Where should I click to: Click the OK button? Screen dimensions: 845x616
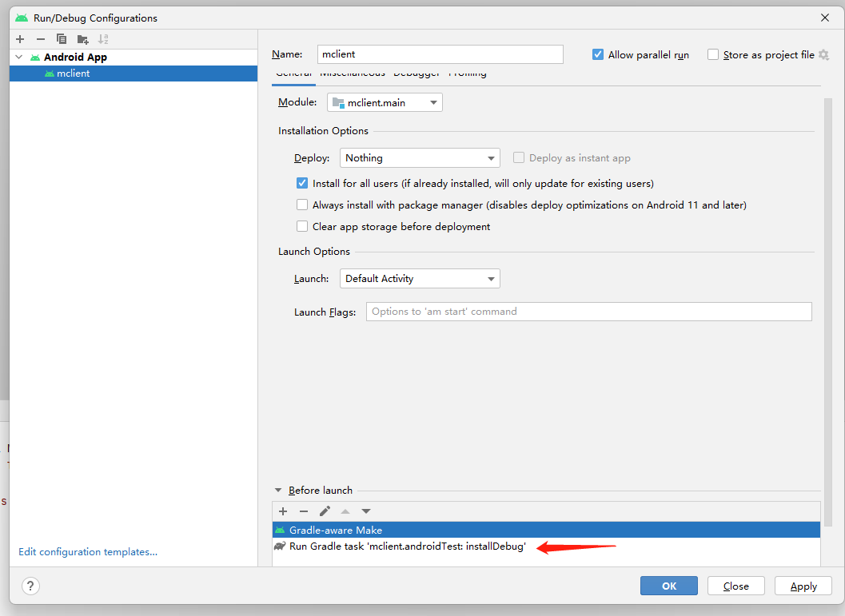669,586
